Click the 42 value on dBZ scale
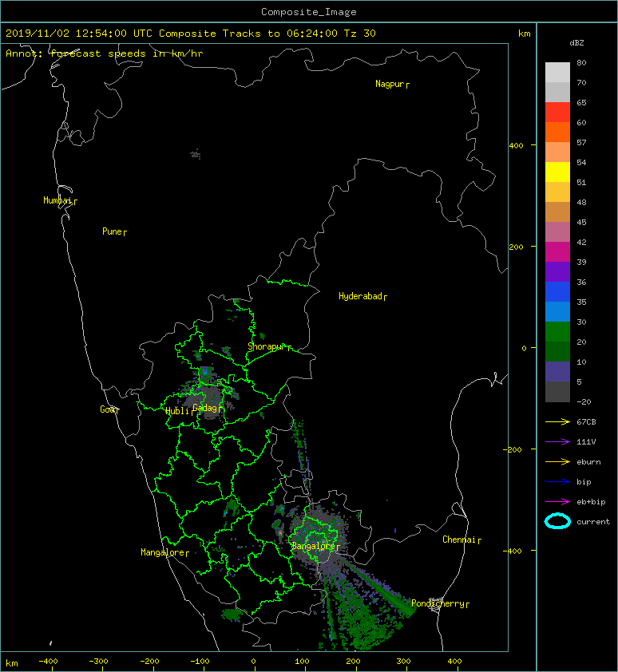This screenshot has height=672, width=618. point(581,242)
